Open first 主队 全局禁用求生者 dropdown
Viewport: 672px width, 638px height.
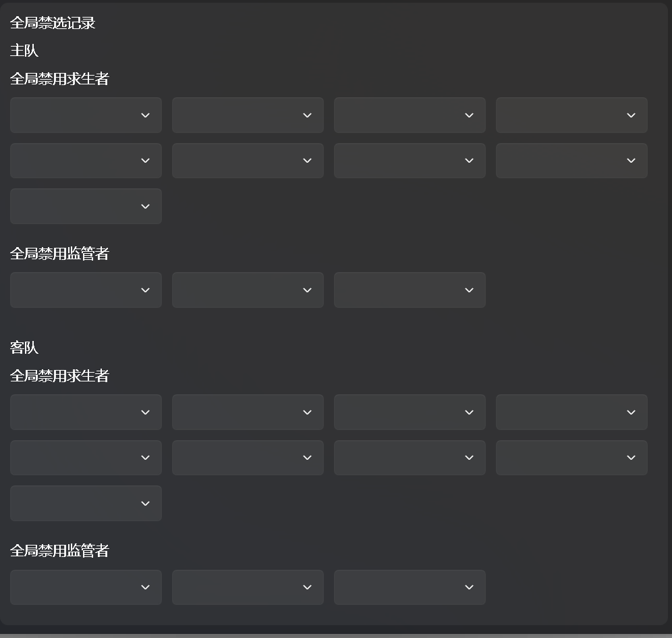coord(86,115)
